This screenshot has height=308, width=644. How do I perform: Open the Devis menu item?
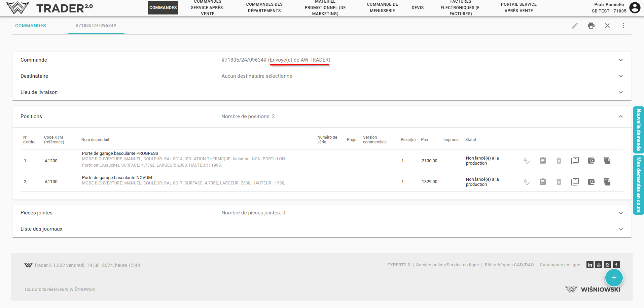pos(418,7)
